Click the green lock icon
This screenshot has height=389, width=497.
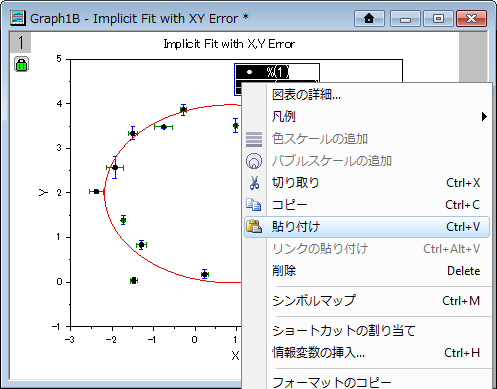(21, 64)
